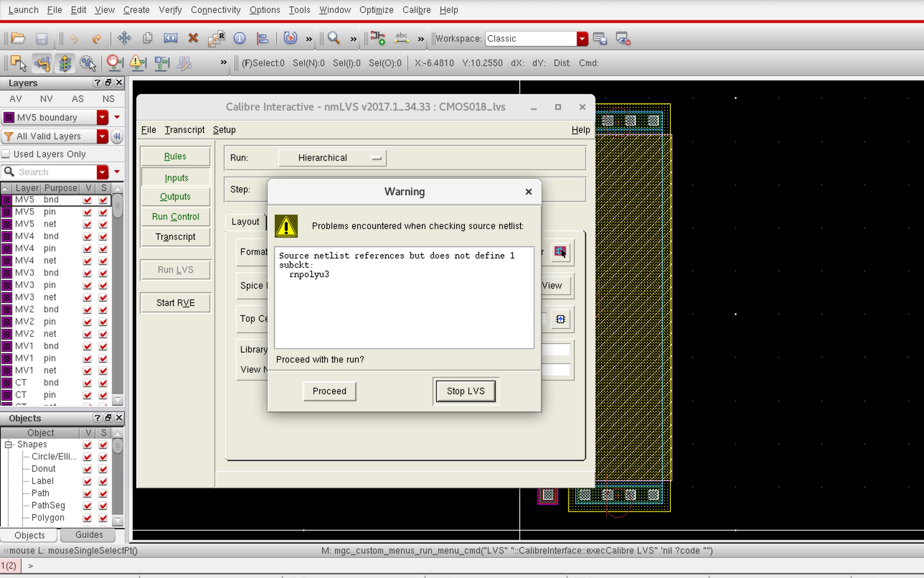Click the MV5 bnd layer color swatch
This screenshot has width=924, height=578.
(7, 200)
